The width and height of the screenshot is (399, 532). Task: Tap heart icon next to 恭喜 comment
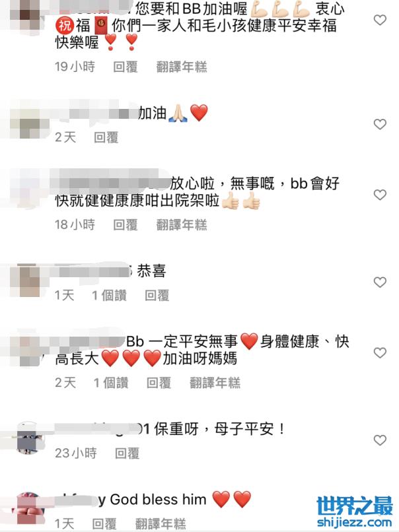380,282
